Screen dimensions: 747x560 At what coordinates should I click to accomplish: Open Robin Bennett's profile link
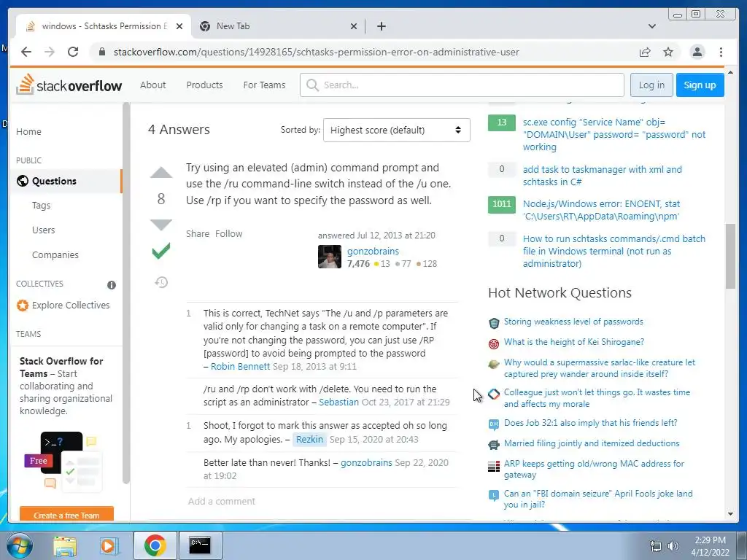click(240, 366)
